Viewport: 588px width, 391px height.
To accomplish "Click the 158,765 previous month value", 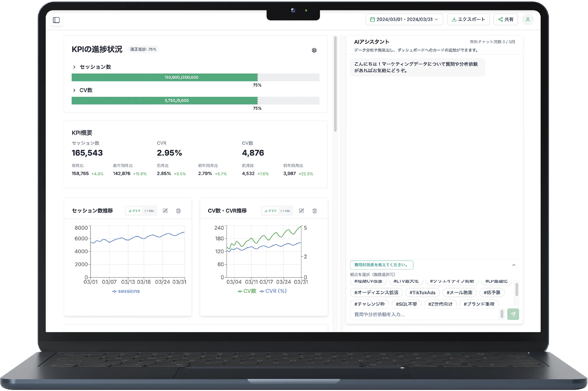I will (80, 174).
